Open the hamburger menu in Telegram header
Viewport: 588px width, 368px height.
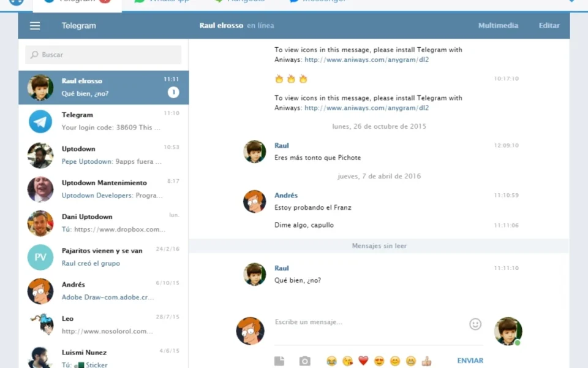35,26
